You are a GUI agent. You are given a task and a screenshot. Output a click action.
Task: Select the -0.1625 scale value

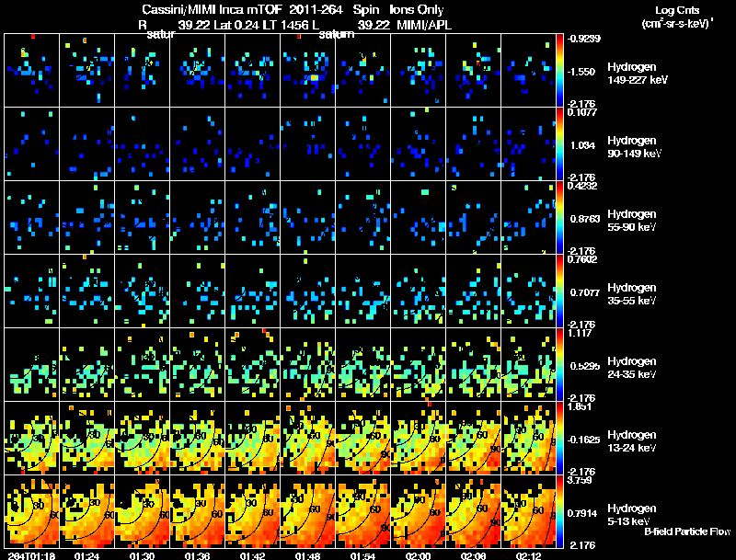click(x=583, y=440)
